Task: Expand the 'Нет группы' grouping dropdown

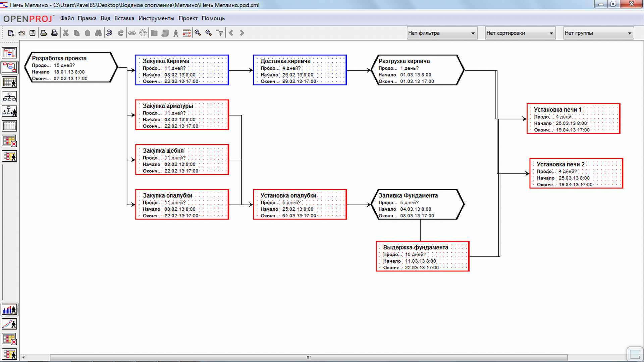Action: tap(598, 33)
